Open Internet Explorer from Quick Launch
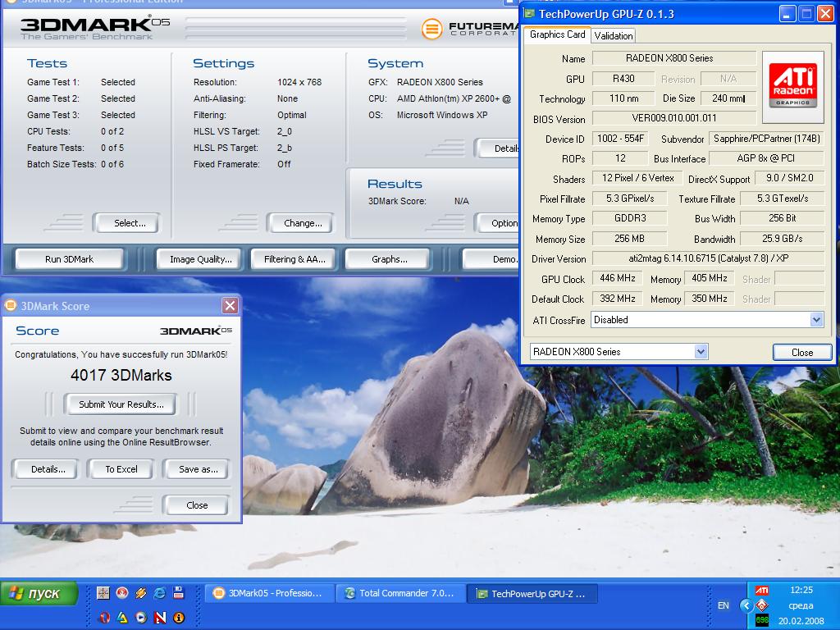Viewport: 840px width, 630px height. (160, 593)
